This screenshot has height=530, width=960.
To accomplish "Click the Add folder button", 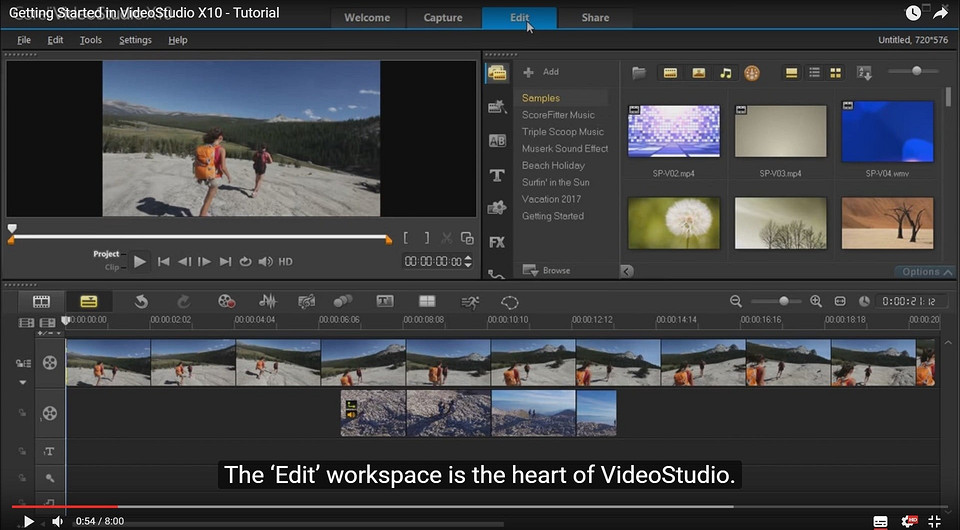I will [541, 72].
